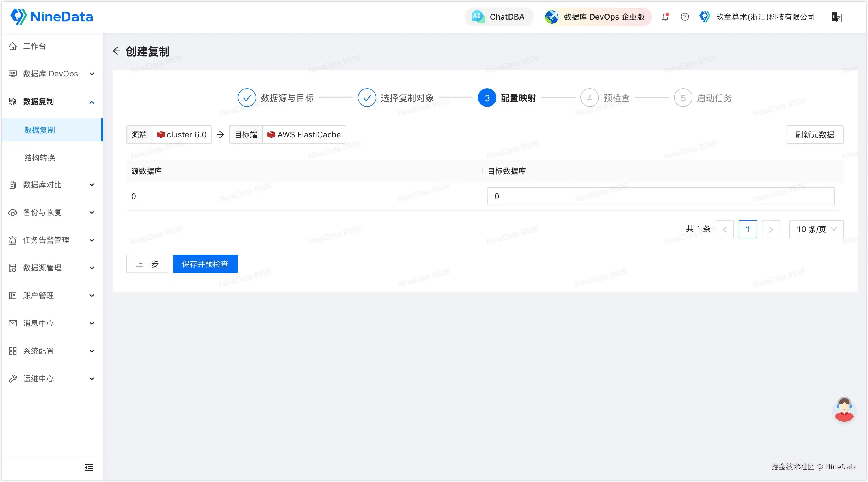Screen dimensions: 868x482
Task: Open the help question mark icon
Action: (684, 17)
